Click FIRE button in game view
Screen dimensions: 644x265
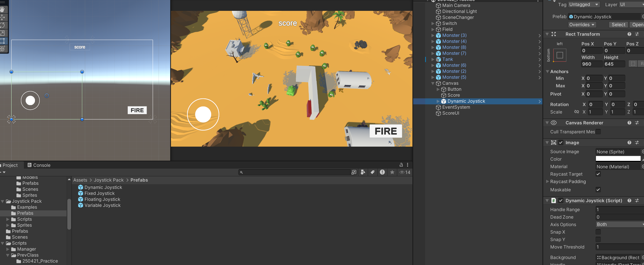coord(386,131)
